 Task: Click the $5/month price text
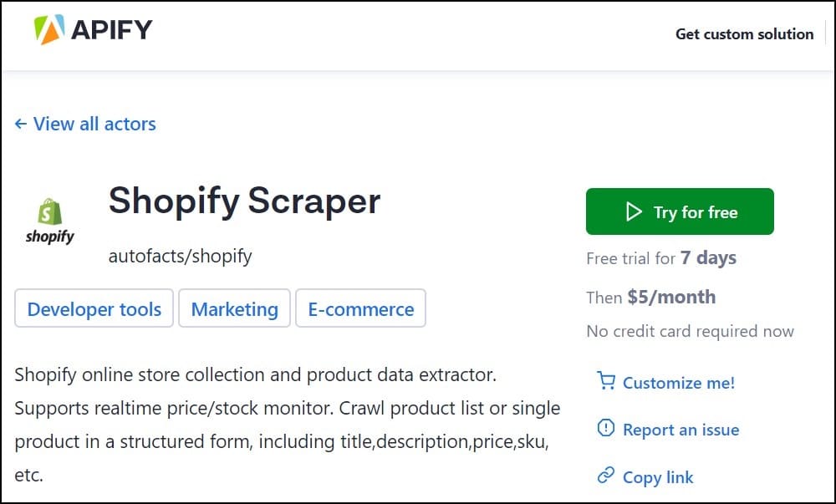[x=671, y=297]
